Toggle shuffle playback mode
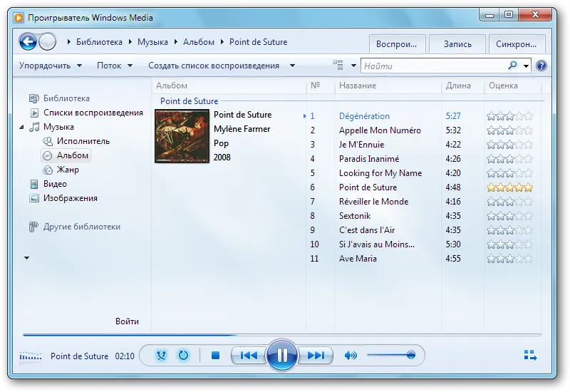This screenshot has width=570, height=392. (162, 355)
